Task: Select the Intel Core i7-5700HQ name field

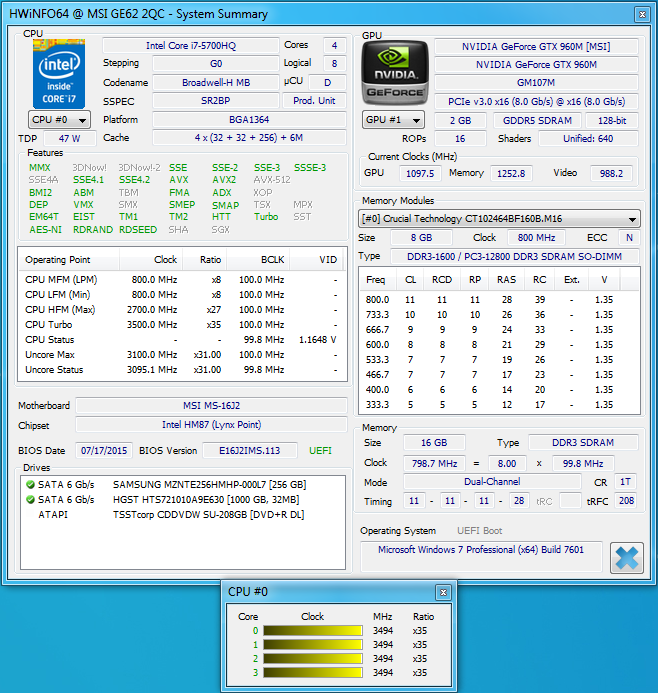Action: (x=191, y=46)
